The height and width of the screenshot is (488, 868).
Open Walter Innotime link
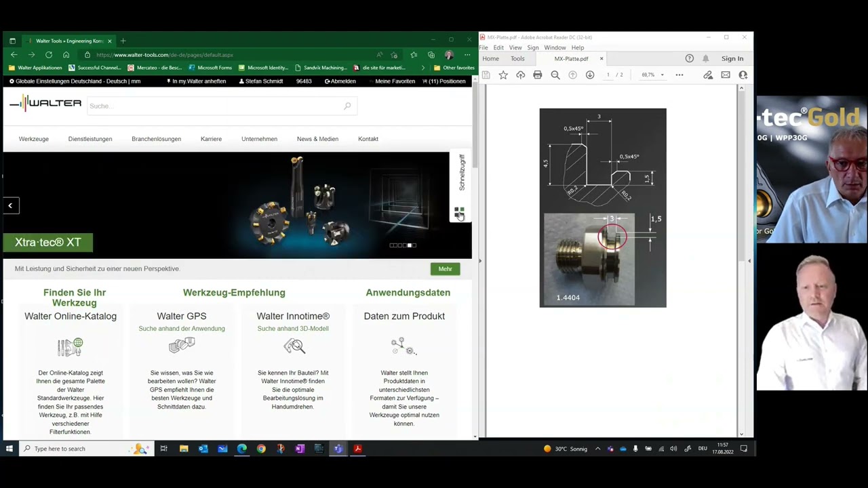(293, 316)
